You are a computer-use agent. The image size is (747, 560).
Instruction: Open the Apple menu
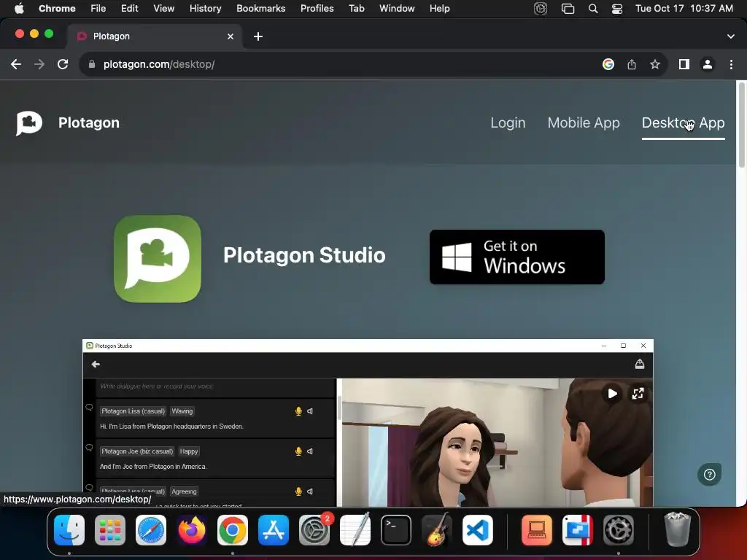click(x=19, y=9)
